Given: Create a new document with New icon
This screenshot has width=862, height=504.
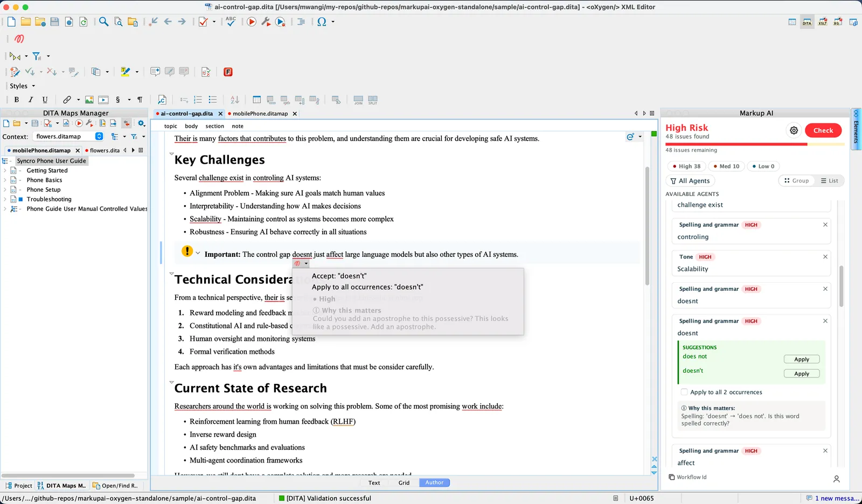Looking at the screenshot, I should [x=11, y=22].
